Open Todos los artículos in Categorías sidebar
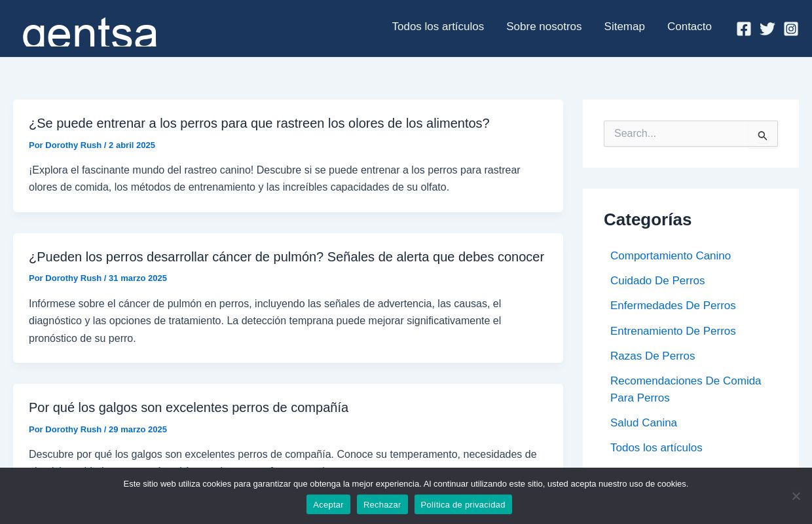Viewport: 812px width, 524px height. pyautogui.click(x=656, y=448)
